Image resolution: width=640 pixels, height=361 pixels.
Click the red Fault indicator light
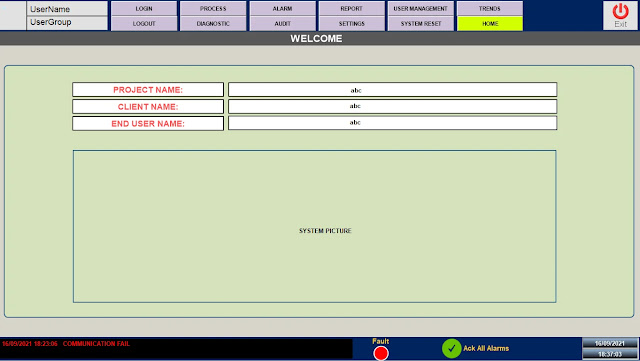(x=381, y=353)
